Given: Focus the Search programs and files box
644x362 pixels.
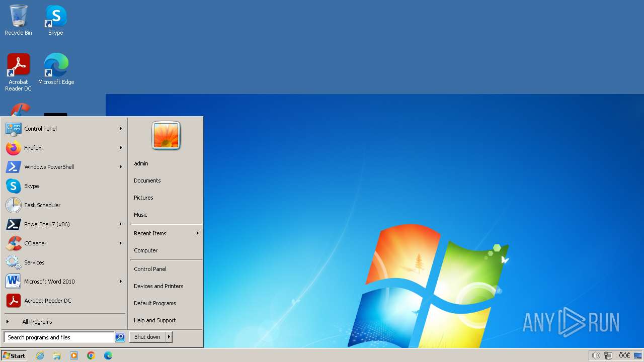Looking at the screenshot, I should (x=59, y=337).
